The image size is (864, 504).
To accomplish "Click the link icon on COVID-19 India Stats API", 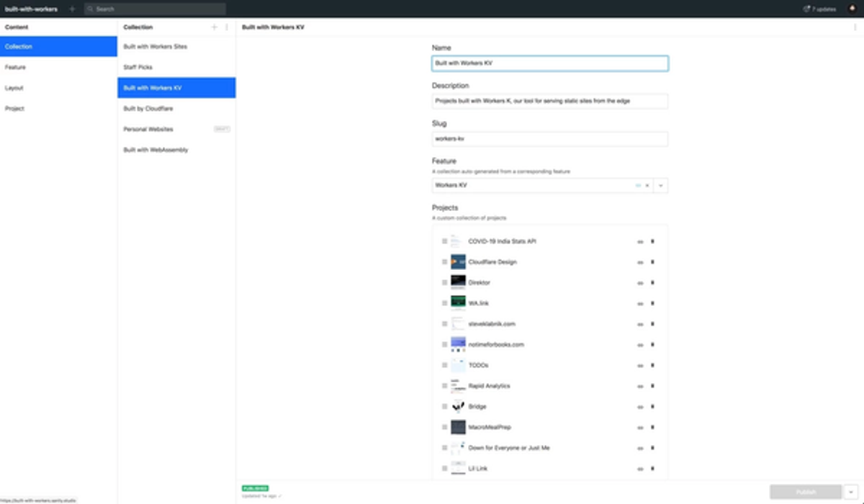I will [x=639, y=241].
